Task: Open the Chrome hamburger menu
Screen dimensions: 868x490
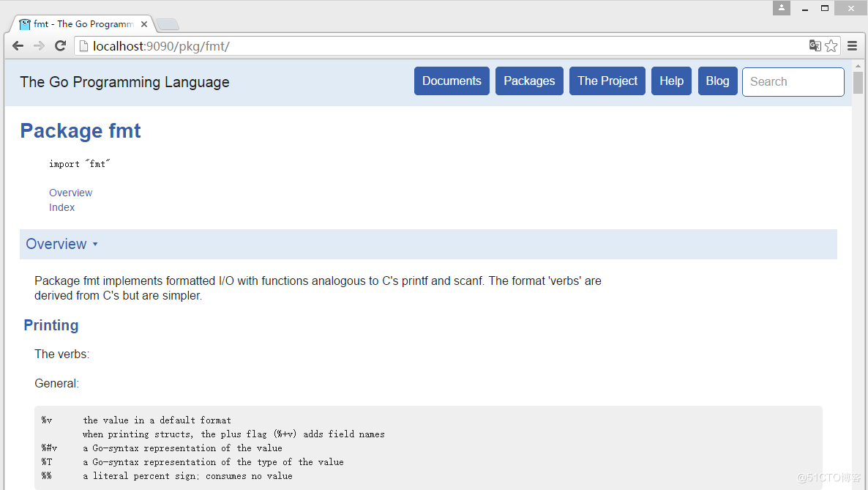Action: pos(853,46)
